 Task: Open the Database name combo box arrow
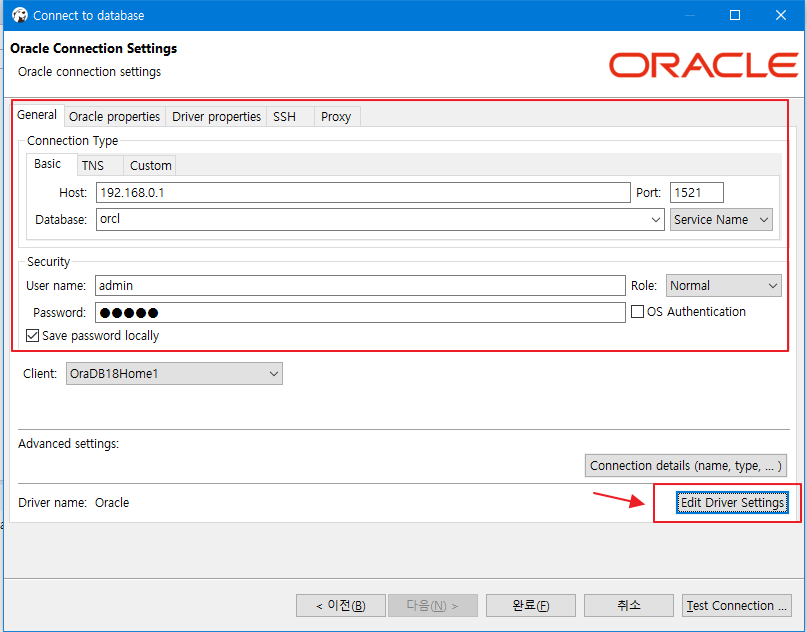[656, 220]
